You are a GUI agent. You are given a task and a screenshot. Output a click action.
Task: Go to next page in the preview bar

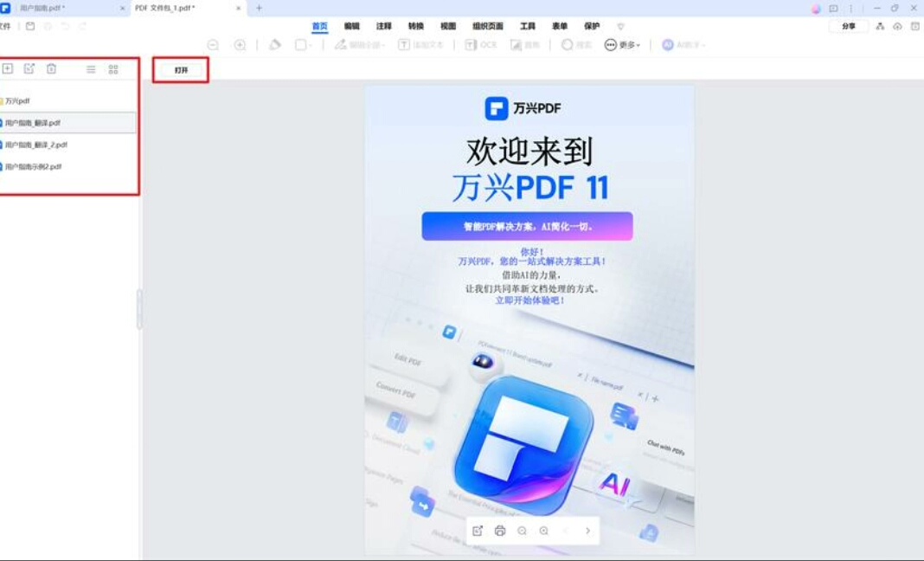[587, 531]
